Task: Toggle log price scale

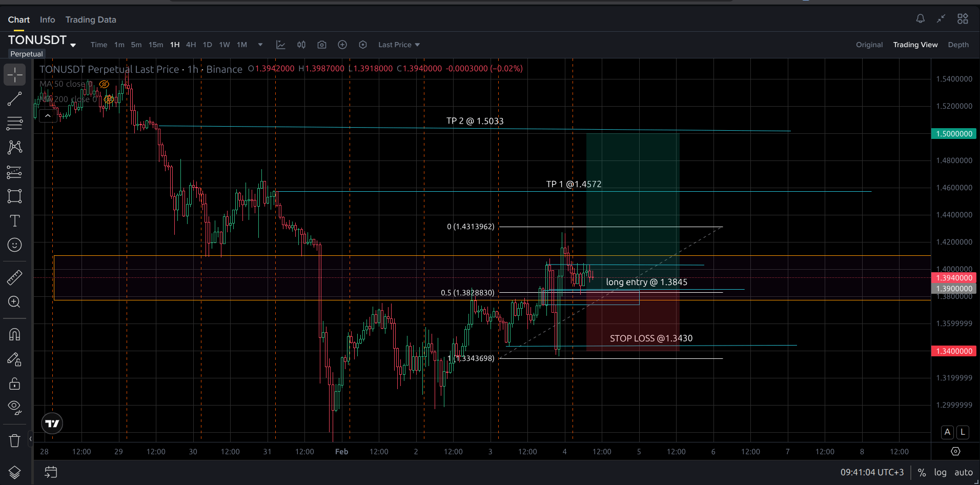Action: [x=940, y=472]
